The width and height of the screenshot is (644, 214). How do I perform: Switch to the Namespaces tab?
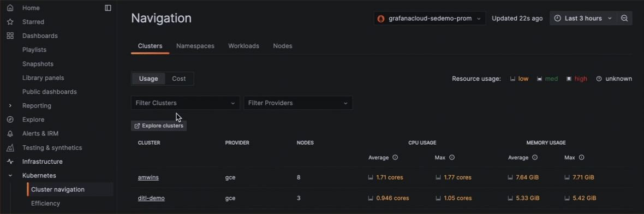tap(195, 46)
